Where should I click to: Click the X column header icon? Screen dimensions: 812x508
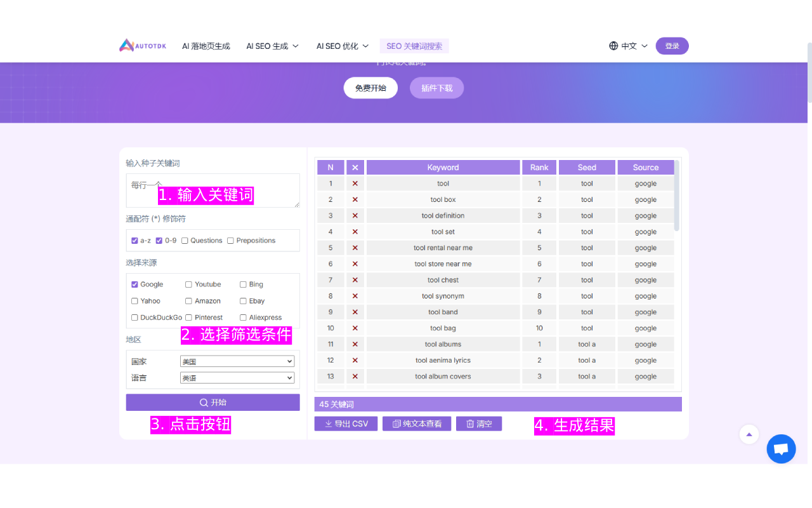click(355, 168)
